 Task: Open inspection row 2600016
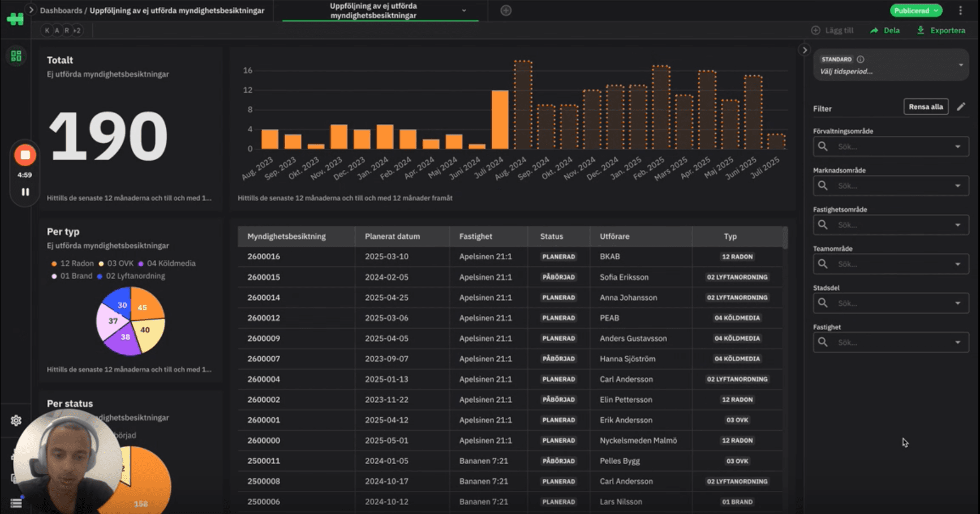click(510, 256)
